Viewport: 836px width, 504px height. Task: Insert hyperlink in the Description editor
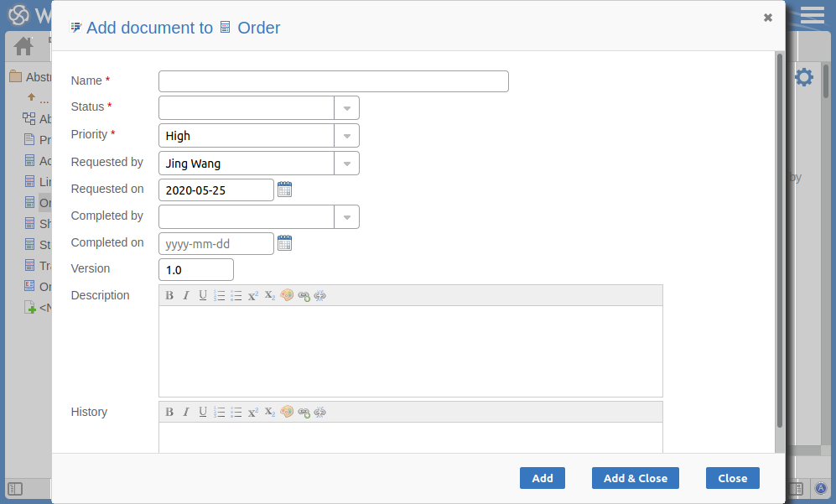304,296
